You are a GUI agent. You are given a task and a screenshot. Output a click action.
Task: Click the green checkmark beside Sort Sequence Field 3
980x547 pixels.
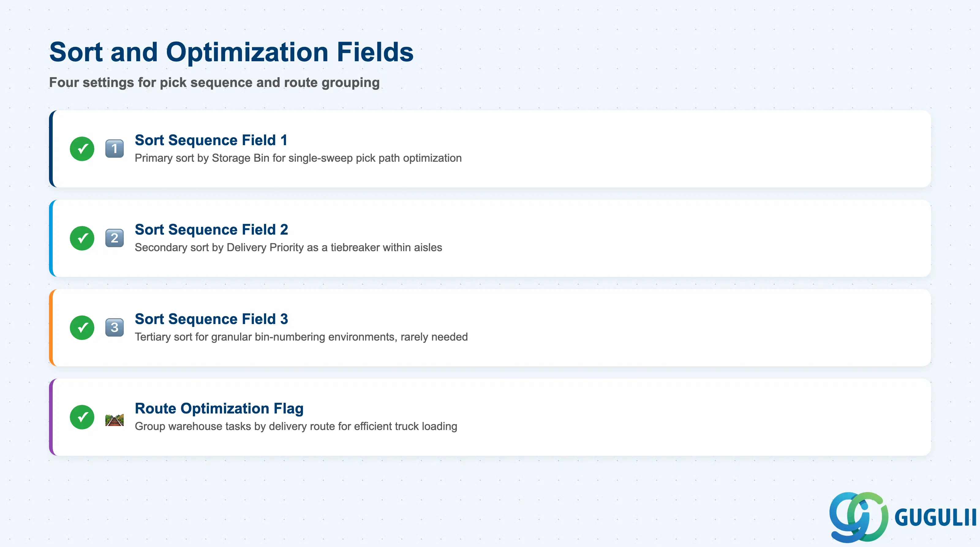tap(82, 327)
